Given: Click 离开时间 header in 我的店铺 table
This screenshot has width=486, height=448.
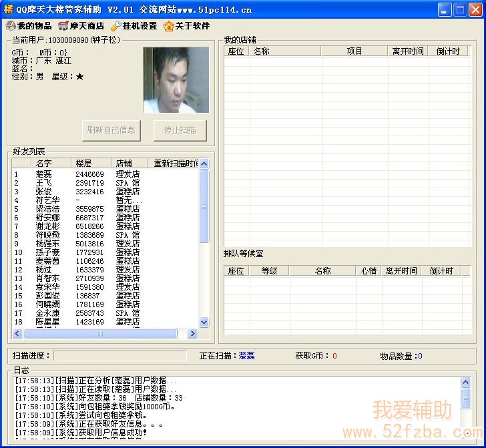Looking at the screenshot, I should click(x=408, y=51).
